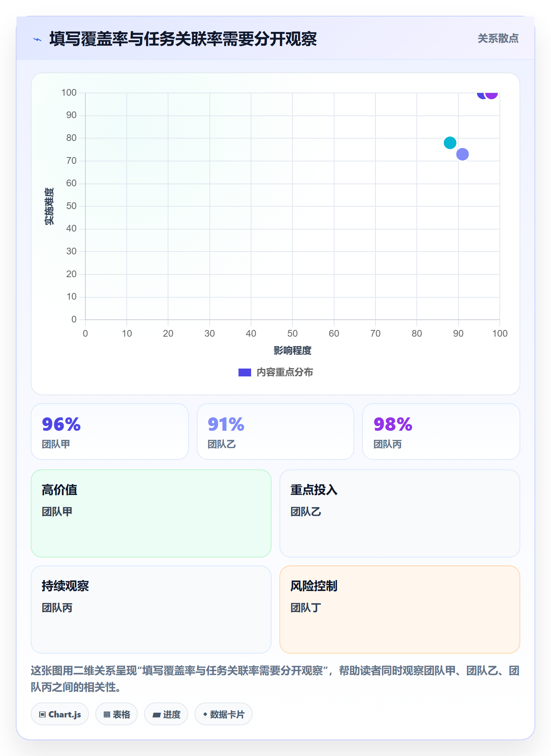The height and width of the screenshot is (756, 551).
Task: Click the 关系散点 label in header
Action: [498, 39]
